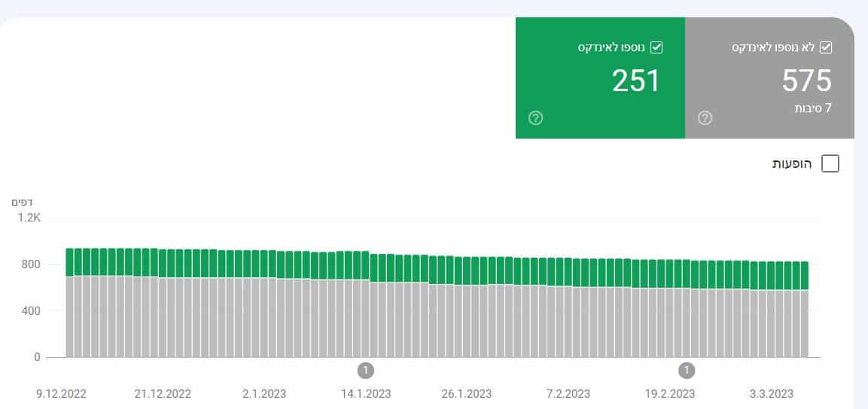This screenshot has width=868, height=409.
Task: Click the 'הופעות' label text
Action: tap(792, 164)
